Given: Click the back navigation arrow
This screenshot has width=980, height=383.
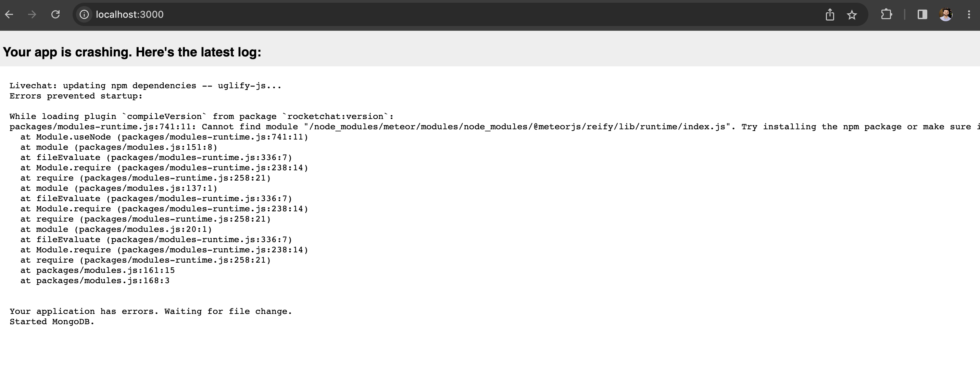Looking at the screenshot, I should point(9,14).
